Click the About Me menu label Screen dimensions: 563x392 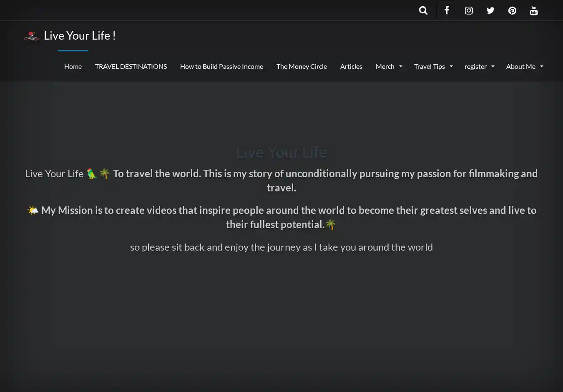[520, 66]
